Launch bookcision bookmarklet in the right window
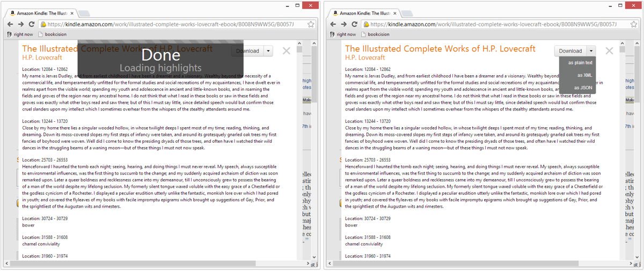Viewport: 644px width, 271px height. (x=375, y=34)
